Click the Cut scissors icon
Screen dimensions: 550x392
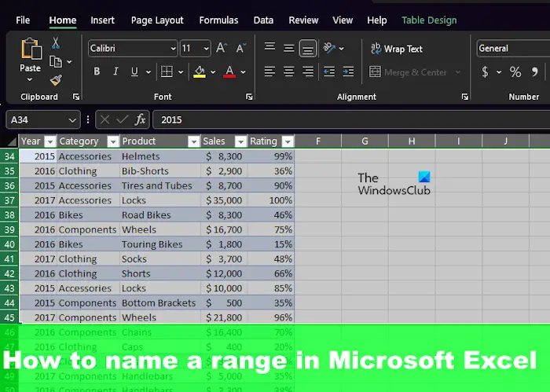tap(56, 43)
